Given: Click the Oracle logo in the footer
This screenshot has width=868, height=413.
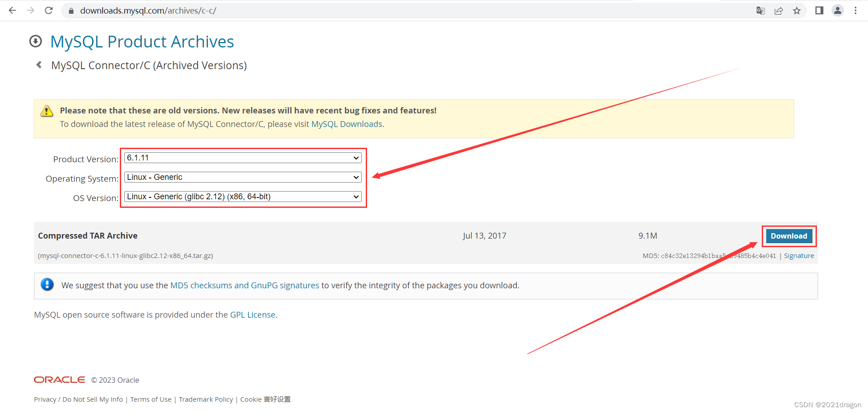Looking at the screenshot, I should 60,380.
